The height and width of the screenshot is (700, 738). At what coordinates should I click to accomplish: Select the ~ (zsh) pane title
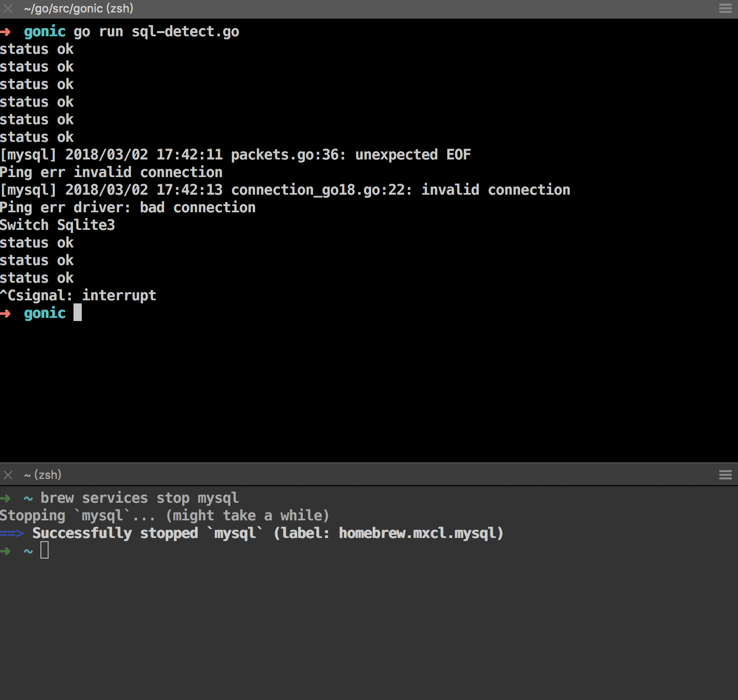click(43, 475)
